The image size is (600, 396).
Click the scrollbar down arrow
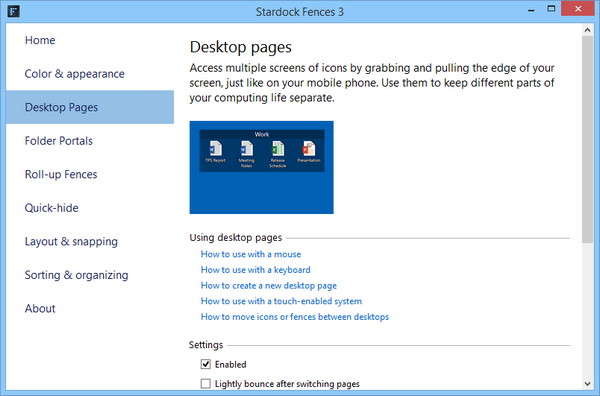587,384
